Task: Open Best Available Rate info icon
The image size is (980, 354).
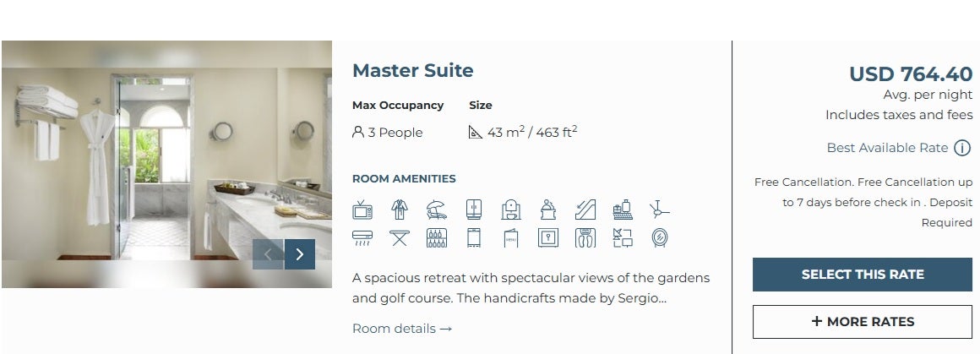Action: click(x=962, y=149)
